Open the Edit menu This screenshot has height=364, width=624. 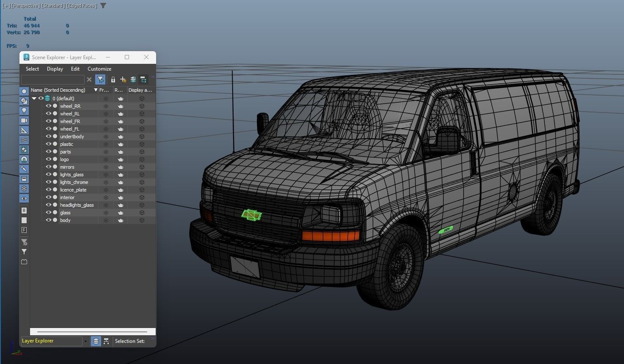(75, 69)
